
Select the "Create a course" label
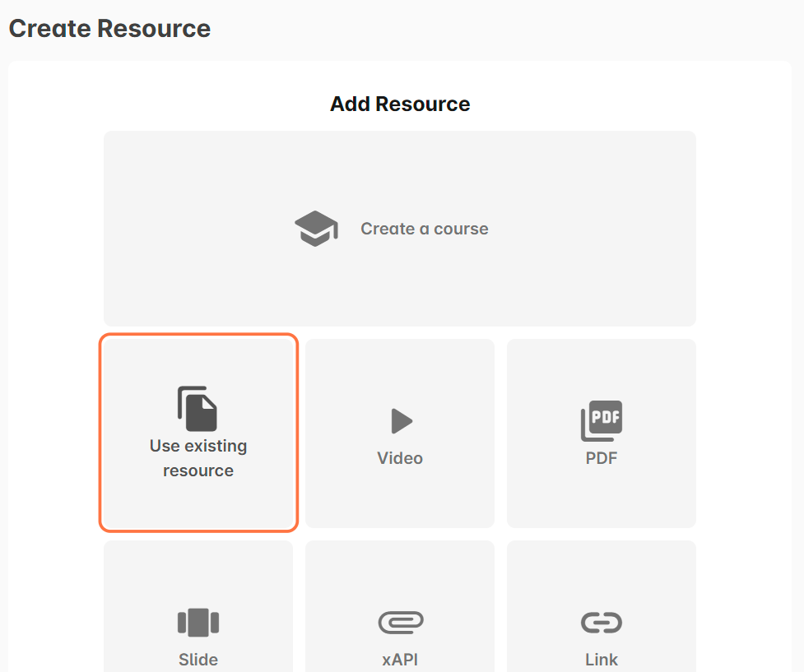pos(425,229)
